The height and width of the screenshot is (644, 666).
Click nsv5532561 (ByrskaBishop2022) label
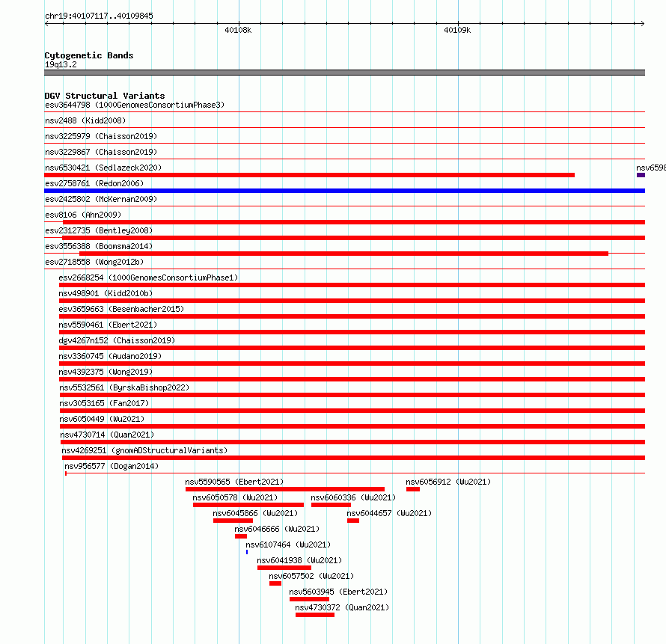pyautogui.click(x=124, y=387)
